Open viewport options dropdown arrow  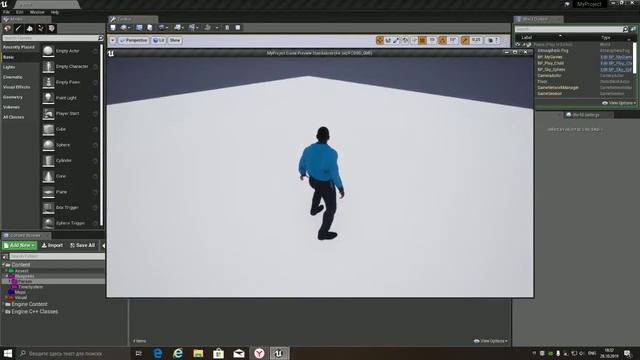(113, 40)
